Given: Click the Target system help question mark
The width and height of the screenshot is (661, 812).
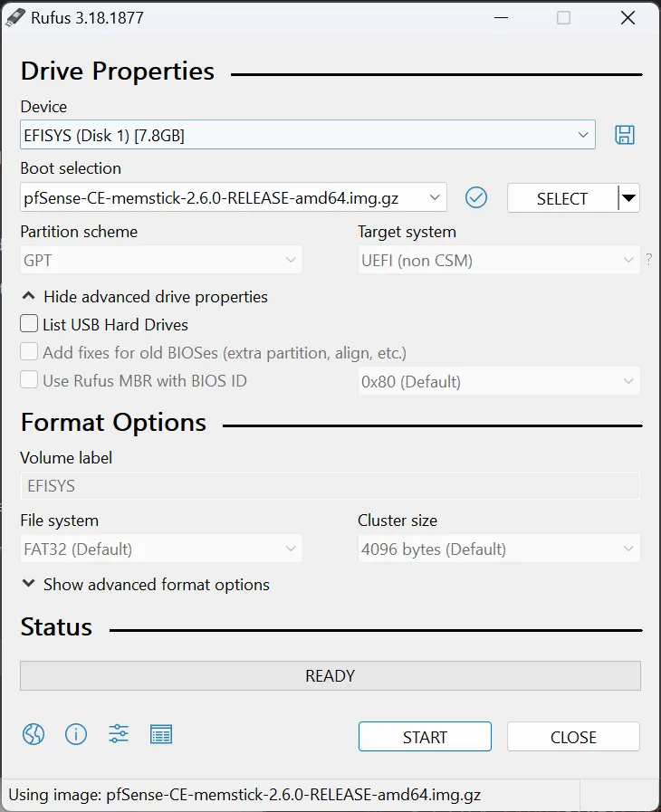Looking at the screenshot, I should click(x=648, y=261).
